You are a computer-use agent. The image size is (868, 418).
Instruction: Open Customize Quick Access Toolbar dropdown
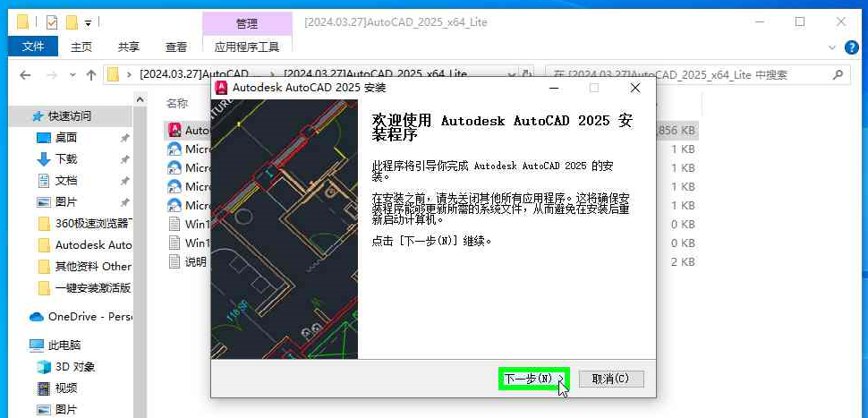88,23
